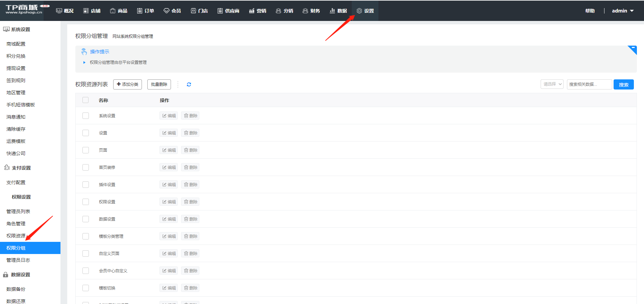Click the edit icon for 系统设置 row

click(x=165, y=116)
